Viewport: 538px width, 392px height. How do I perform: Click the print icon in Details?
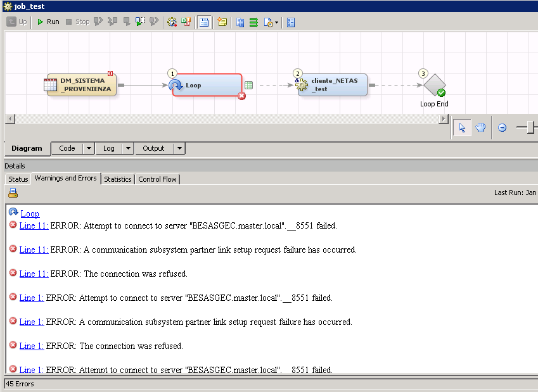click(13, 193)
